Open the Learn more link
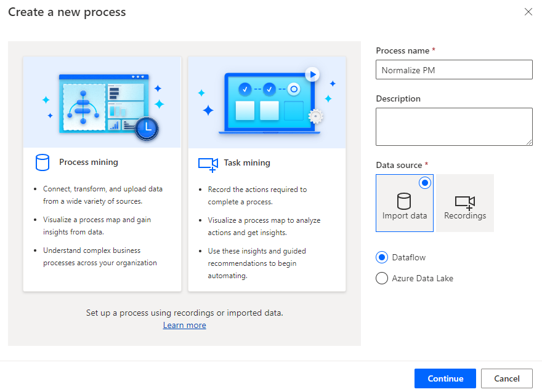Screen dimensions: 542x392 (184, 326)
